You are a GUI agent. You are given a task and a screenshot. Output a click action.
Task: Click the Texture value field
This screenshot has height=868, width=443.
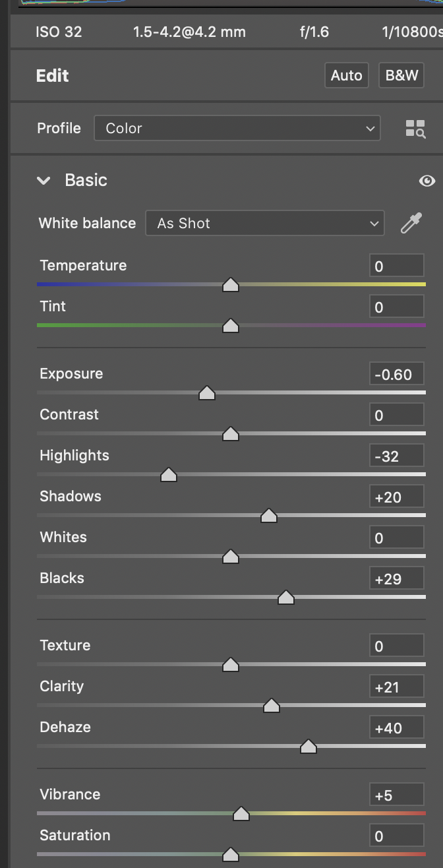[x=396, y=646]
